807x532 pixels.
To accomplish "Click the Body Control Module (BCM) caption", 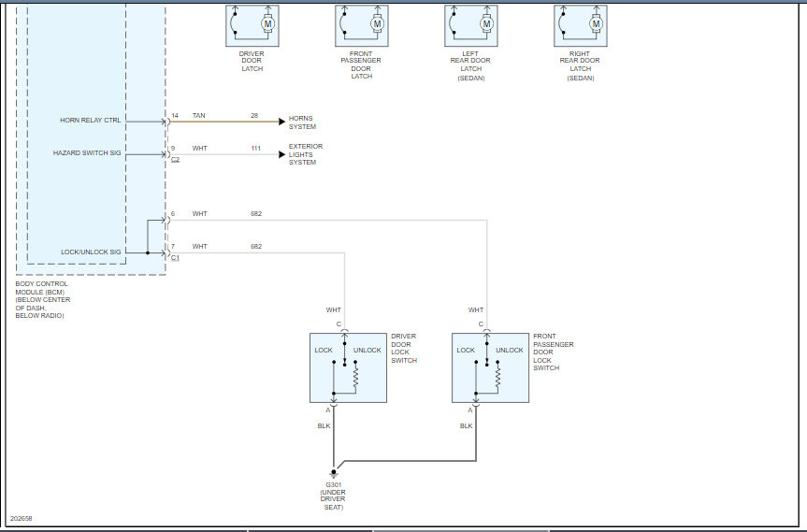I will [x=43, y=299].
